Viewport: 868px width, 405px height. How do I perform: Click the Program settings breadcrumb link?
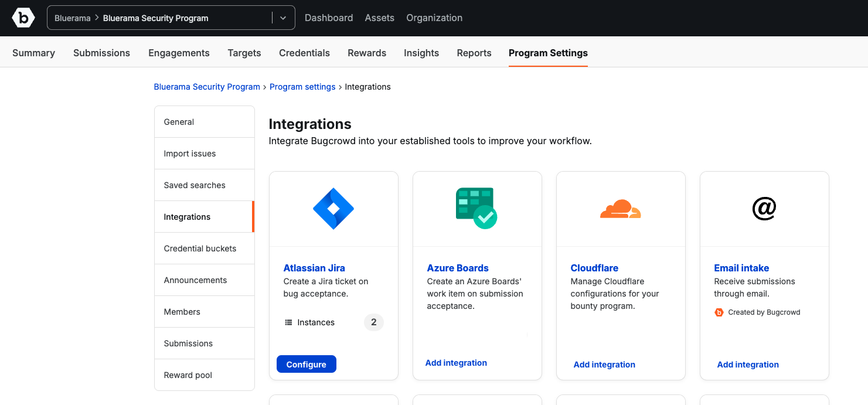tap(302, 87)
